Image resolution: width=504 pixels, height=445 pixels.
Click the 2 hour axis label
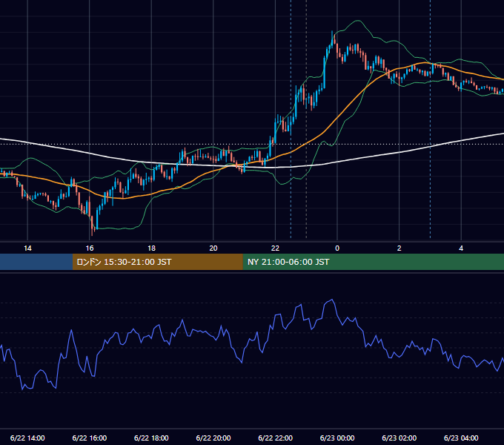(399, 248)
